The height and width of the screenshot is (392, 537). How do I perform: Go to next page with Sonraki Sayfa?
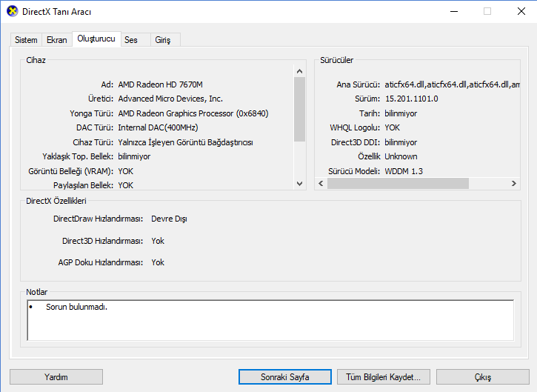click(x=285, y=377)
